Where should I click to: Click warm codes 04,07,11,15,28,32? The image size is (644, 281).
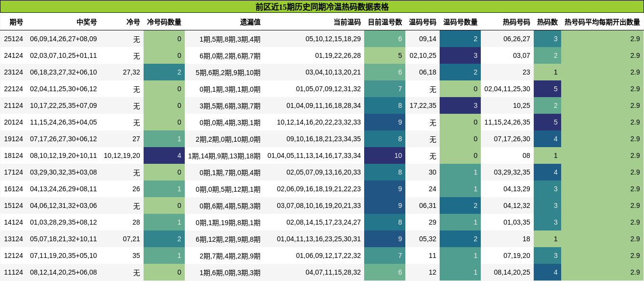point(333,272)
